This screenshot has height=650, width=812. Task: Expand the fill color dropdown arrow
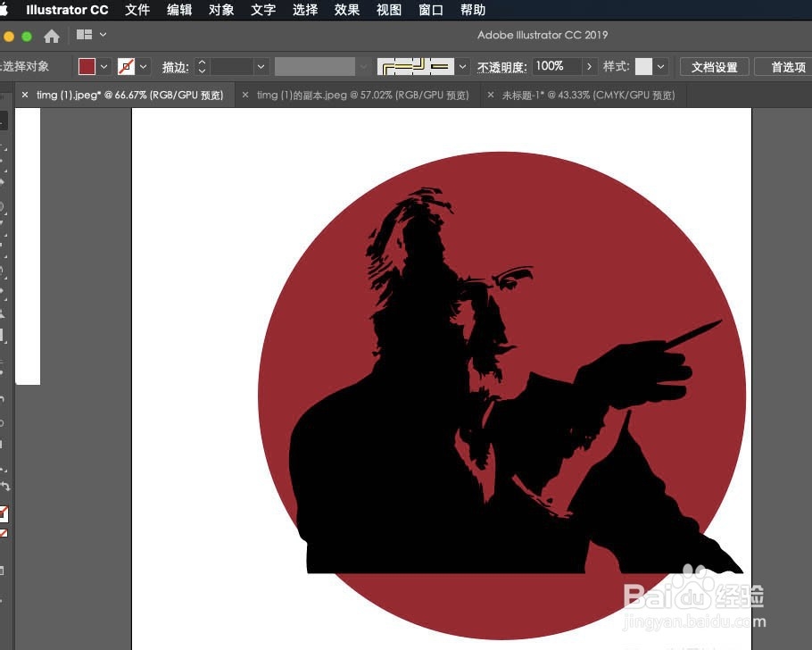104,66
